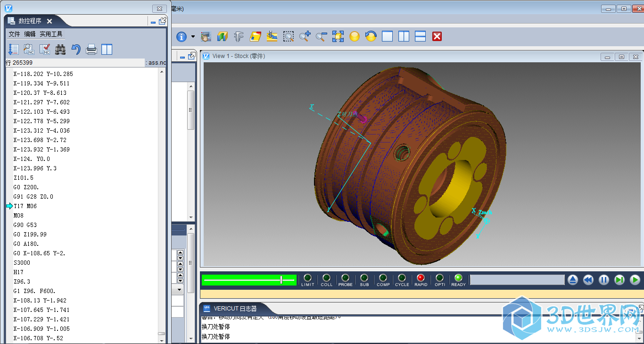Toggle the CYCLE indicator light

[x=402, y=277]
